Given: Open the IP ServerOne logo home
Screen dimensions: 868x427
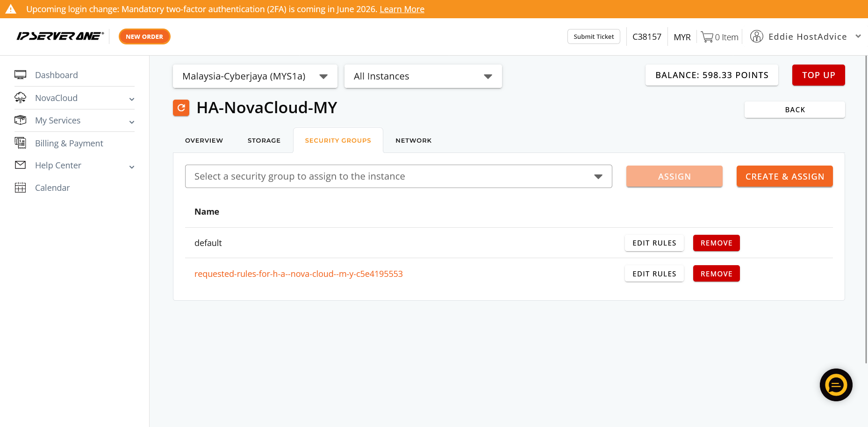Looking at the screenshot, I should click(x=60, y=36).
